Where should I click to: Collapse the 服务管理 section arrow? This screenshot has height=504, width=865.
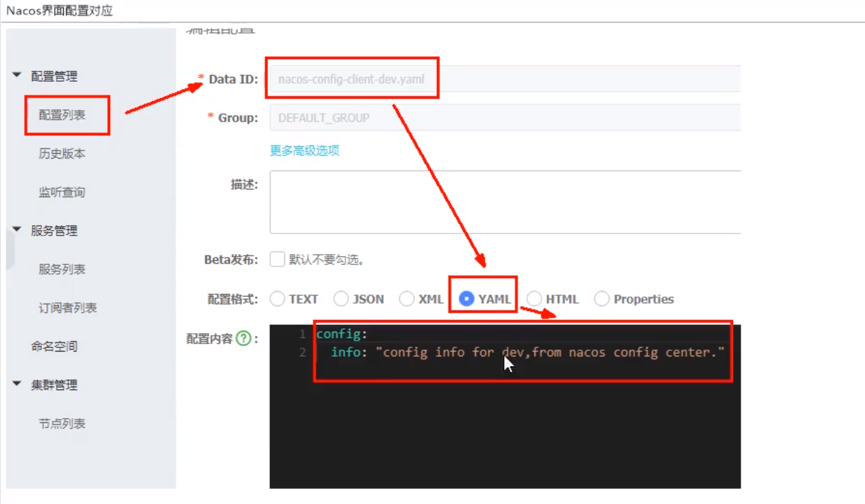17,229
